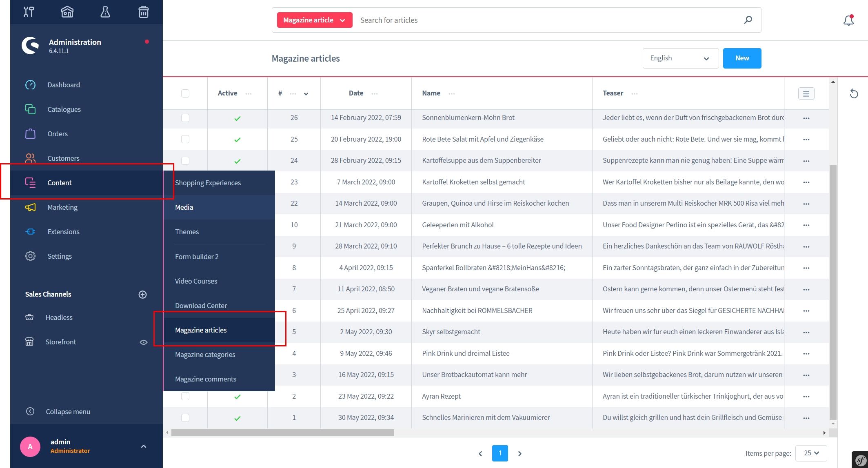Open Magazine categories submenu item

tap(205, 355)
